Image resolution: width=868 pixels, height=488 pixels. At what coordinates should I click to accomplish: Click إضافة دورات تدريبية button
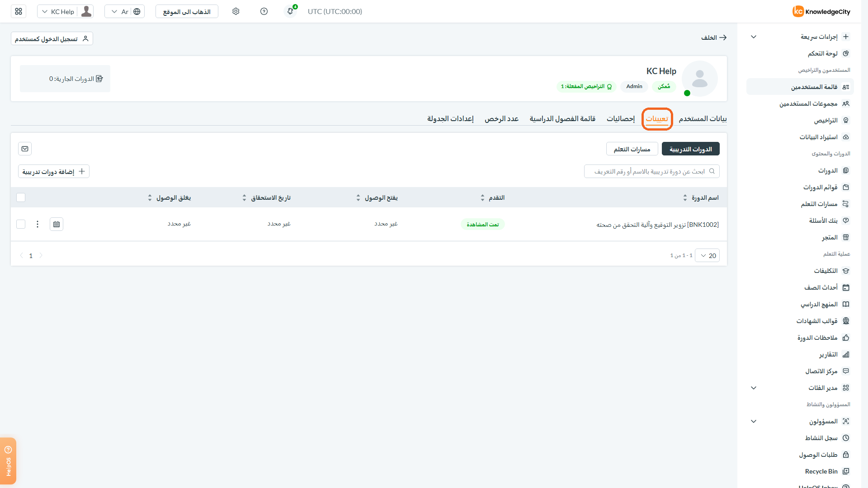tap(54, 171)
